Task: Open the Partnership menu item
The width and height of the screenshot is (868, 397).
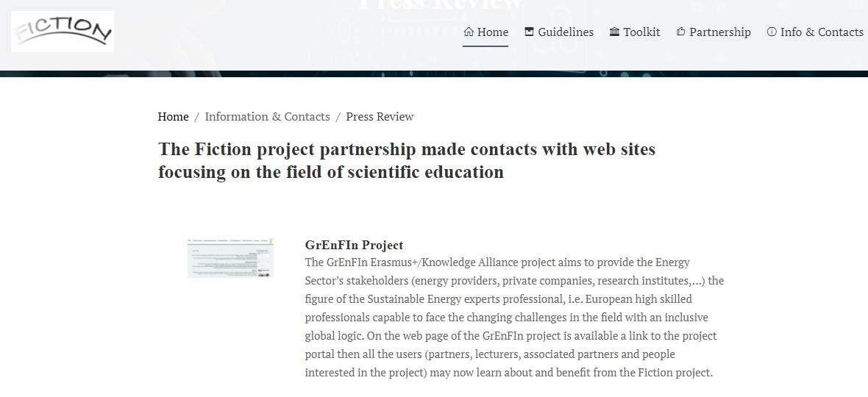Action: click(x=714, y=32)
